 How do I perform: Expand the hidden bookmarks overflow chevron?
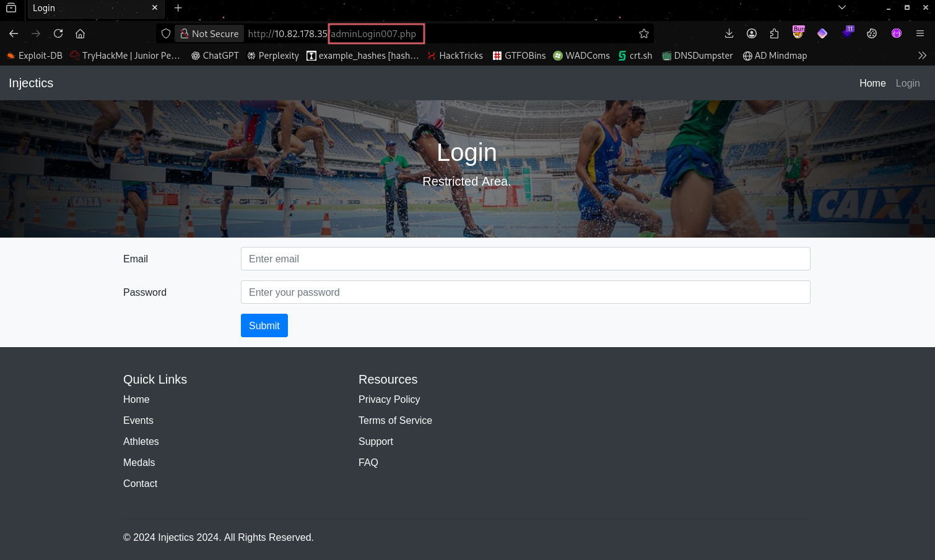tap(922, 56)
